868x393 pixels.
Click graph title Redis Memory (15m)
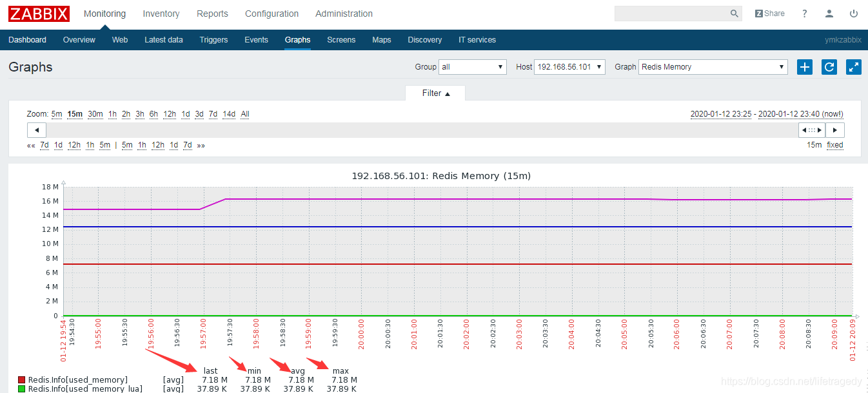(x=441, y=176)
